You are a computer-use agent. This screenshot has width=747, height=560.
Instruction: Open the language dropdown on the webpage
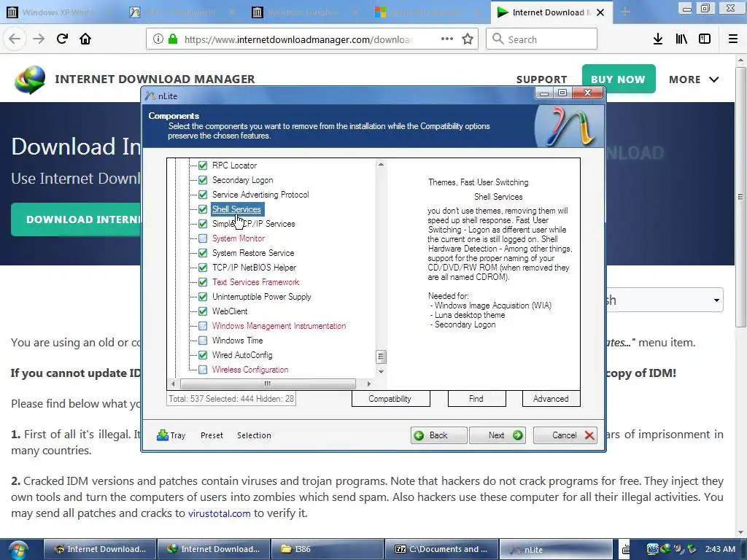click(665, 300)
